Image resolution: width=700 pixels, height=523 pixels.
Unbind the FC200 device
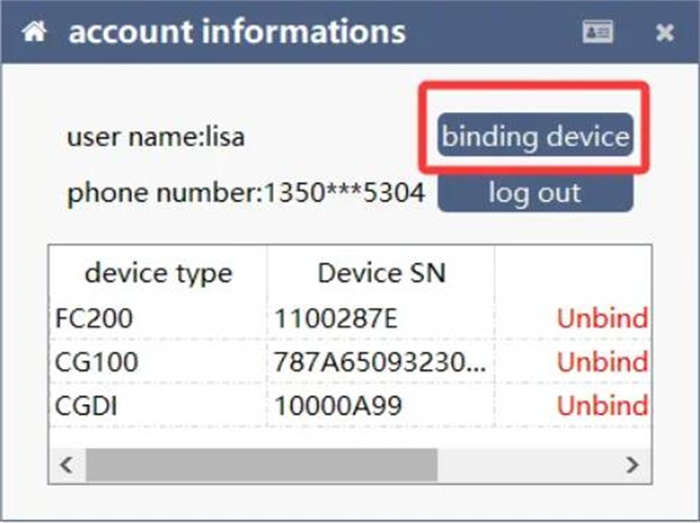602,319
